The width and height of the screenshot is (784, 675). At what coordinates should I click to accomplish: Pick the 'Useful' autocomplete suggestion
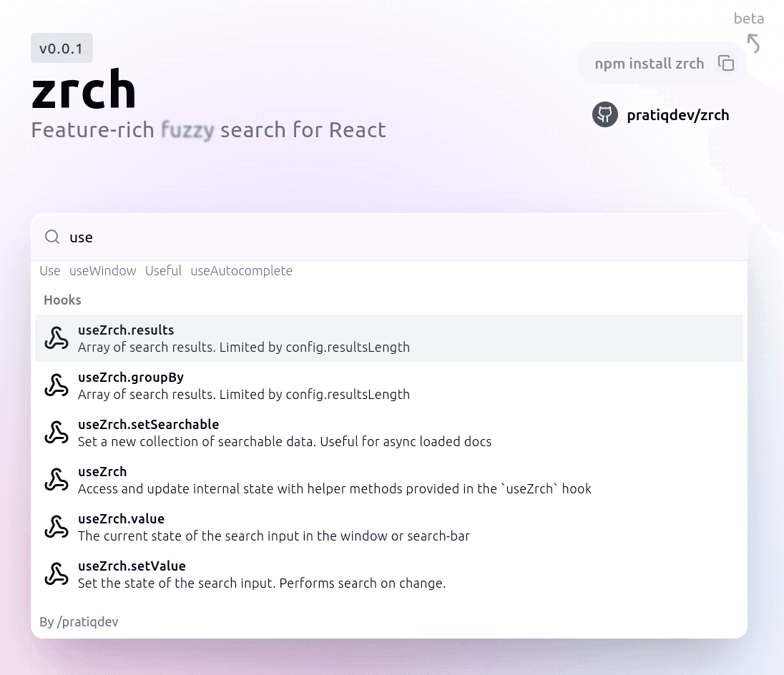coord(163,271)
